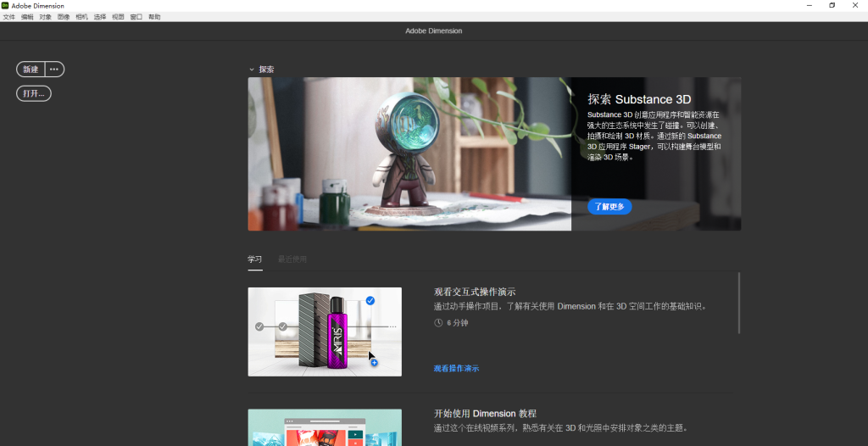
Task: Click the Substance 3D robot banner image
Action: (409, 153)
